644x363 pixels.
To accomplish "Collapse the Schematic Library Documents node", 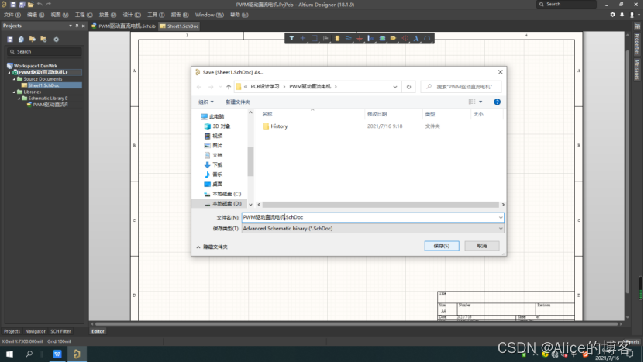I will tap(19, 99).
